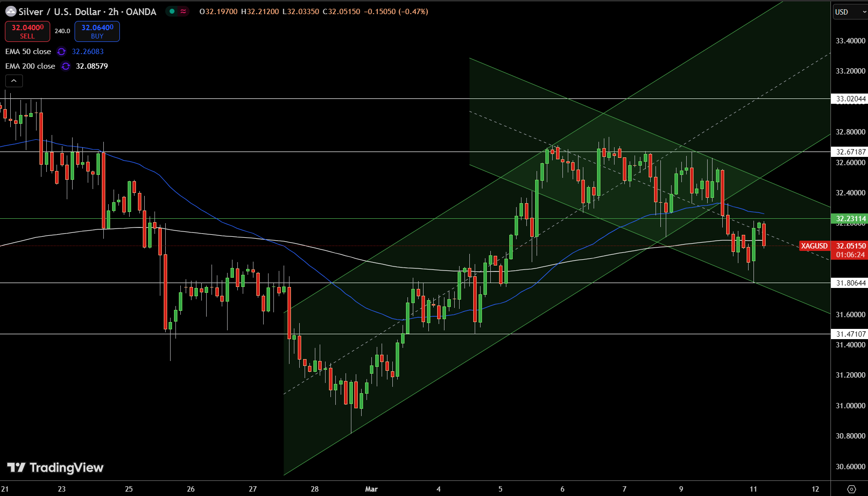
Task: Open chart settings gear icon
Action: click(x=851, y=489)
